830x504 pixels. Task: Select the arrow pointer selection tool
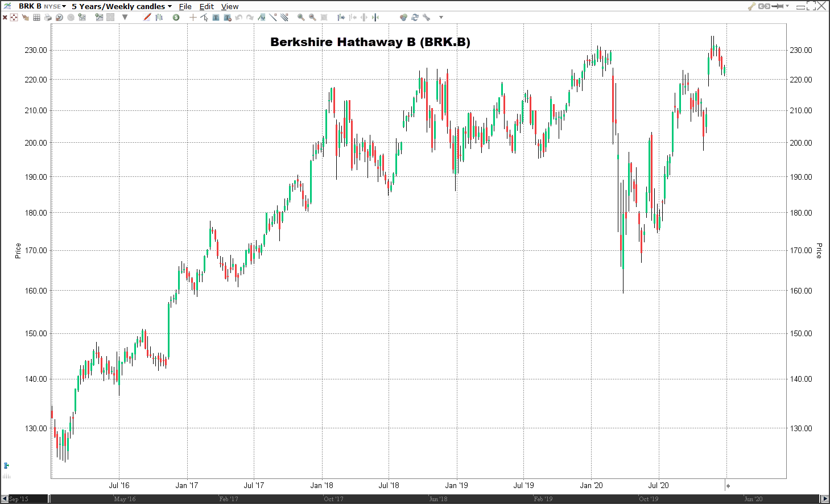pos(204,18)
